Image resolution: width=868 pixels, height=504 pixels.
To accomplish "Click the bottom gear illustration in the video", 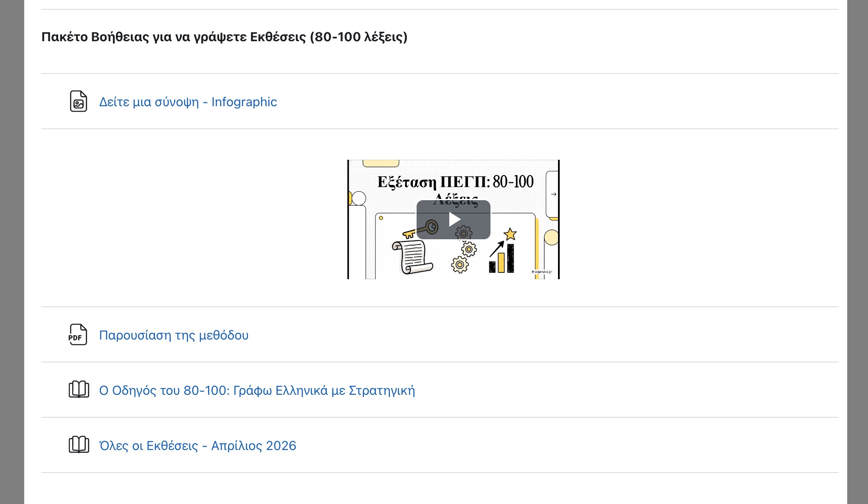I will pos(459,265).
